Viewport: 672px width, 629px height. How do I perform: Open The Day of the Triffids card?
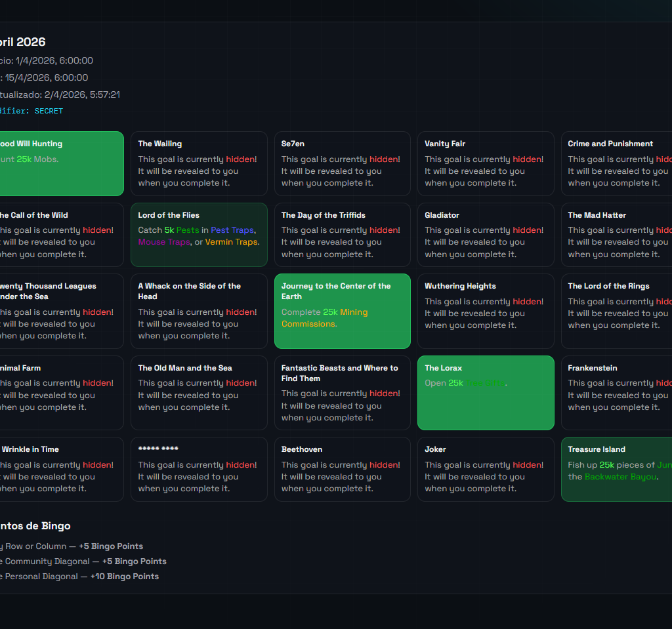[342, 235]
